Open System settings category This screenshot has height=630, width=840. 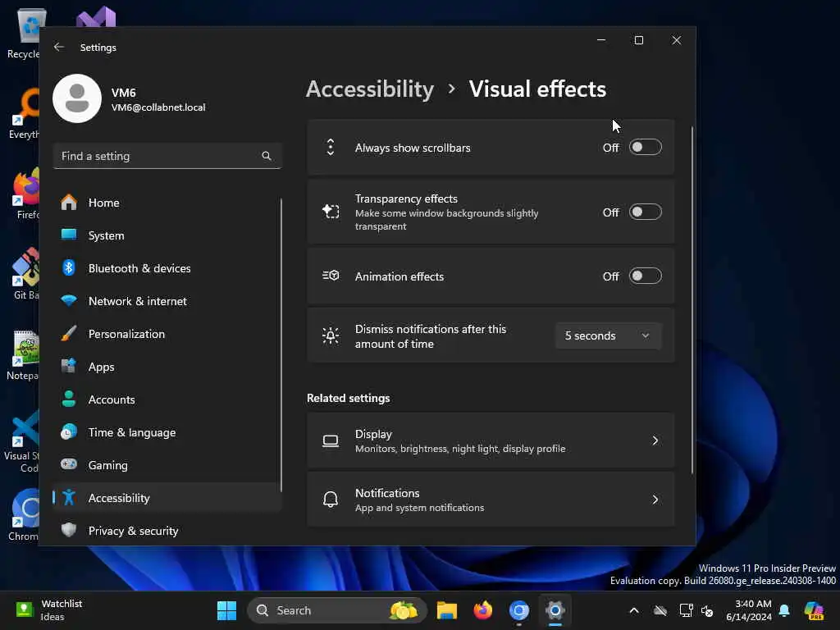pos(167,235)
